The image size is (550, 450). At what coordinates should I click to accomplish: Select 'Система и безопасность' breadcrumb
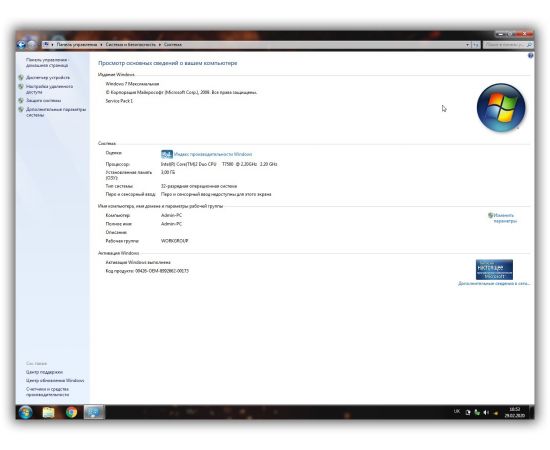point(130,45)
